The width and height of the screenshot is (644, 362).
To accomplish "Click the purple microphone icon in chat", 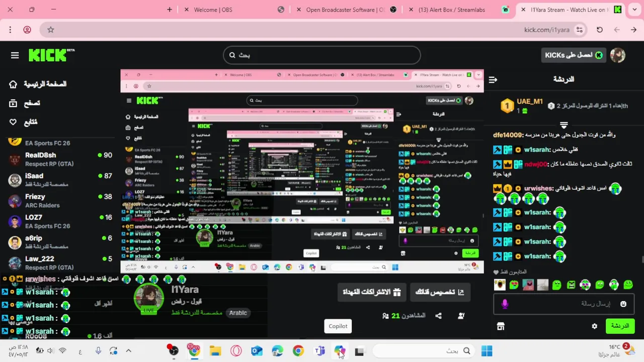I will pos(505,304).
